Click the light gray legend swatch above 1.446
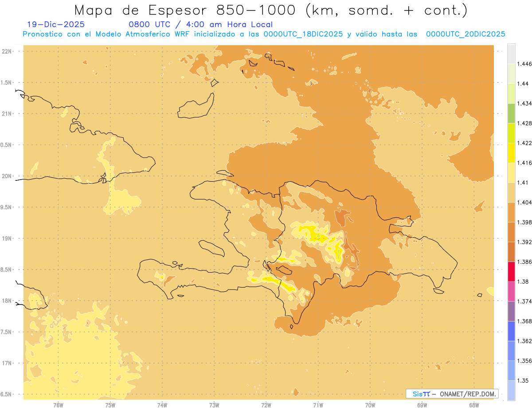532x411 pixels. pos(511,54)
